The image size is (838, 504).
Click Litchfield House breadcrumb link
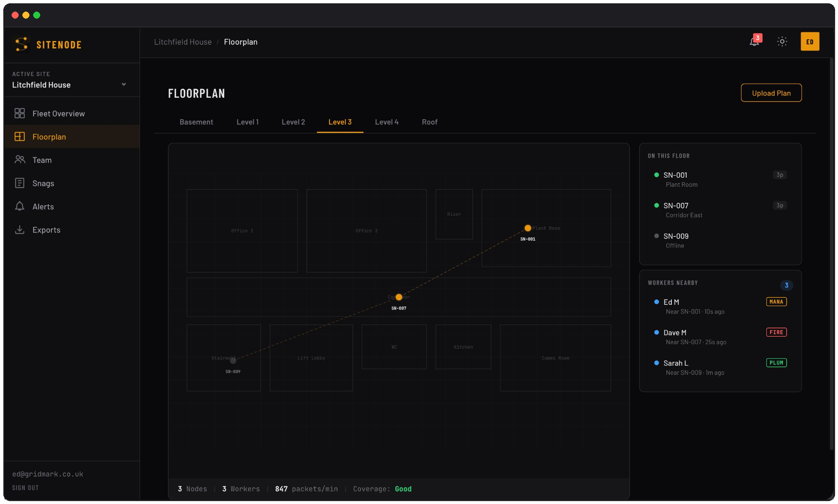183,42
